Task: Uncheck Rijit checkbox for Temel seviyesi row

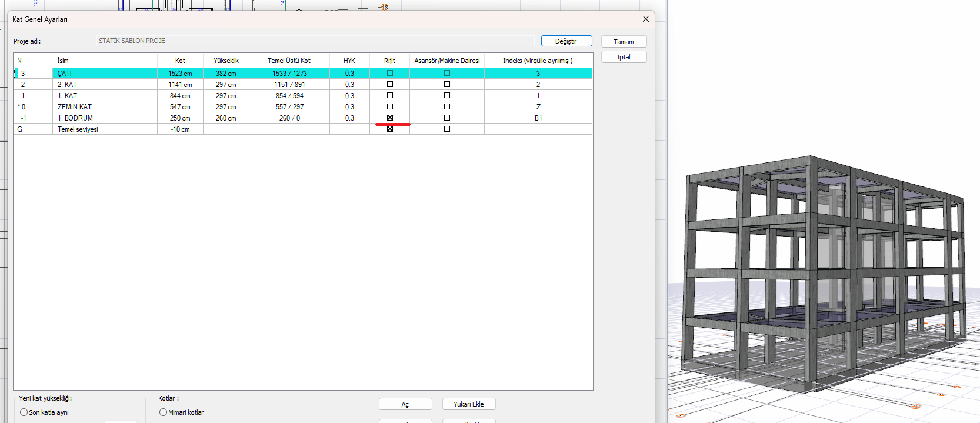Action: (x=390, y=129)
